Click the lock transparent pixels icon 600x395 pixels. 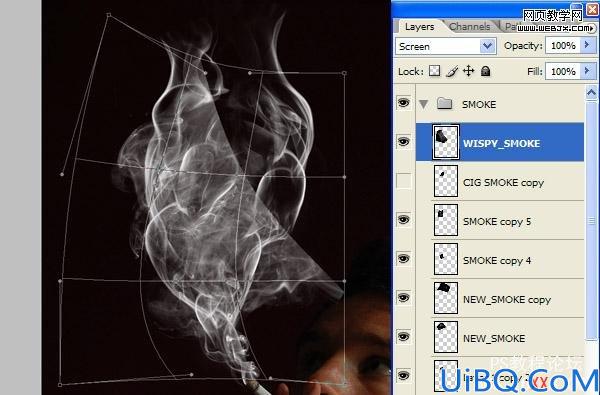pyautogui.click(x=434, y=71)
